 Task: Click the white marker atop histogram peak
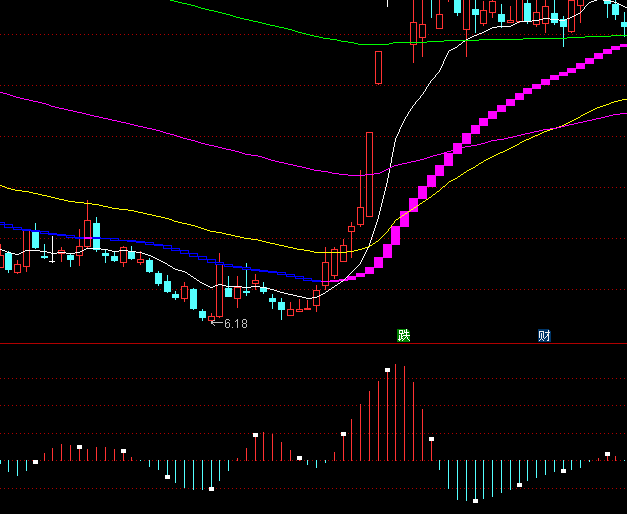(x=388, y=368)
